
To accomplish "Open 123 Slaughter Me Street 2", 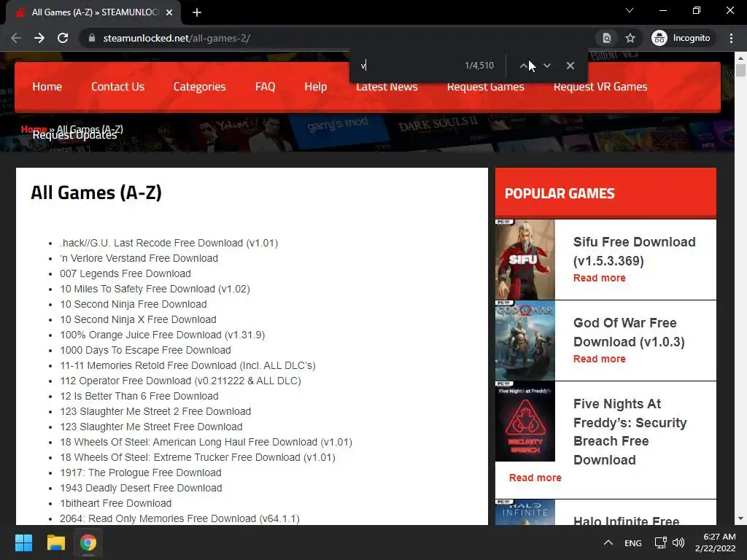I will 155,411.
